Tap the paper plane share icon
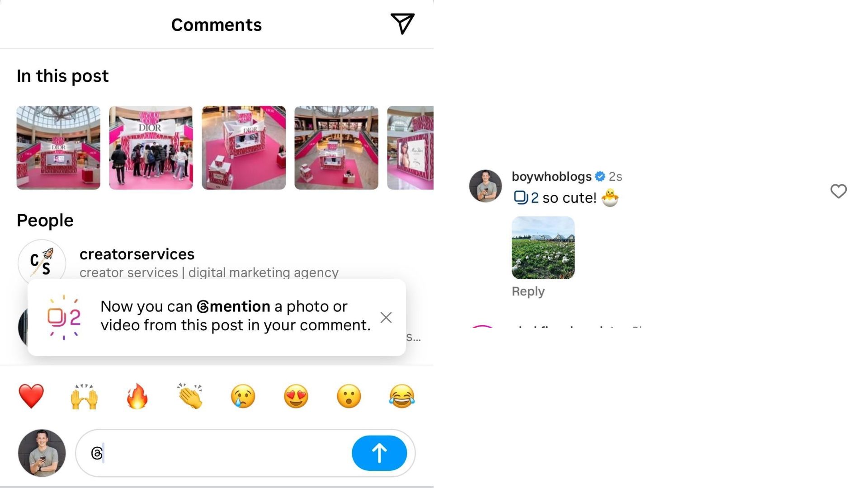 pyautogui.click(x=402, y=23)
